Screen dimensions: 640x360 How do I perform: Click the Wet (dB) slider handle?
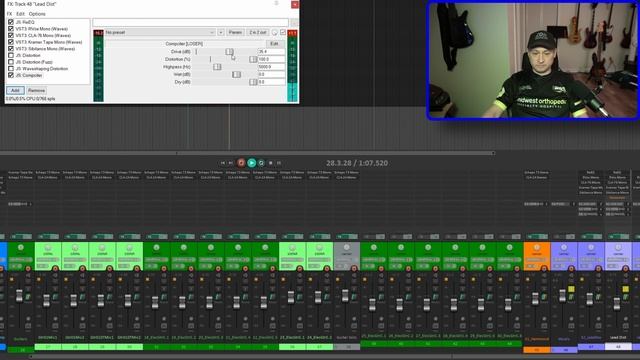coord(236,74)
